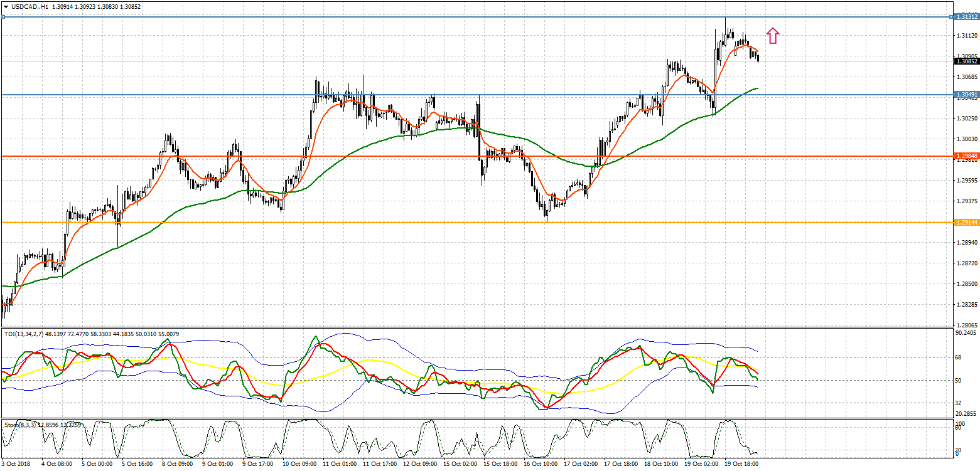Click the 80 level on Stochastic scale
980x471 pixels.
959,426
